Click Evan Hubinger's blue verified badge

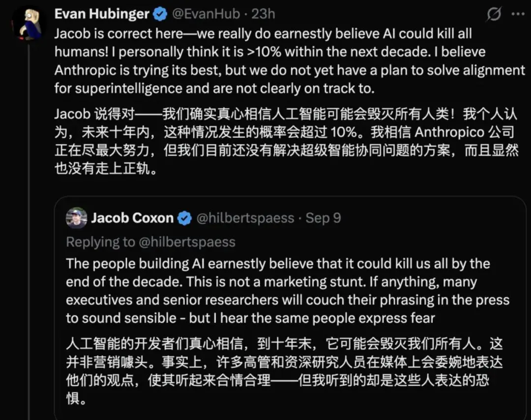[x=160, y=14]
